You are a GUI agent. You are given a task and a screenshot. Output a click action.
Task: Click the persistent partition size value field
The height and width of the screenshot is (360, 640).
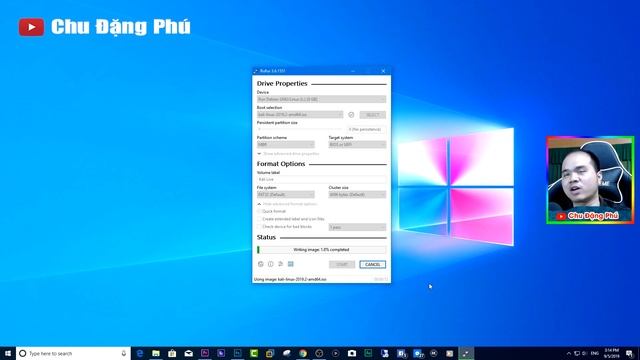[x=366, y=129]
